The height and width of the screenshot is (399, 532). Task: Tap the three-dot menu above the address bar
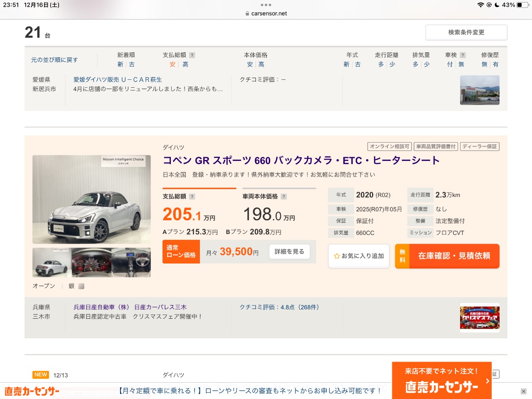266,5
